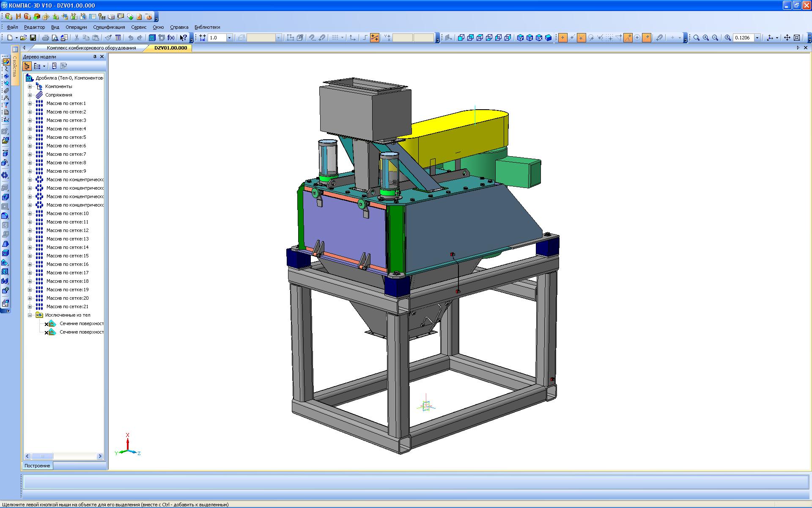
Task: Open the print preview icon
Action: pos(55,38)
